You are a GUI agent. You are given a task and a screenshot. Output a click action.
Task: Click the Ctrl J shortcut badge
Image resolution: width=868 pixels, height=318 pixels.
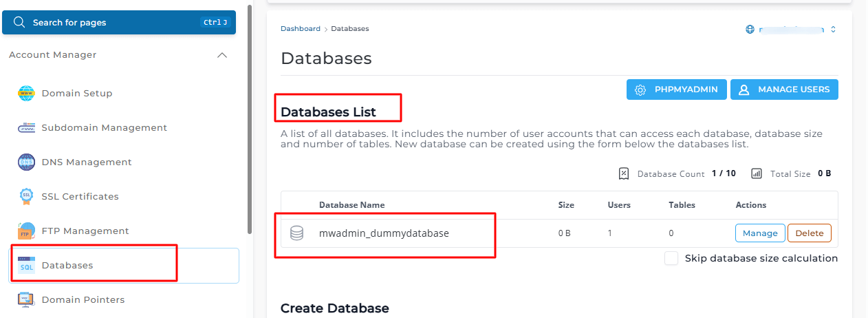click(x=215, y=23)
